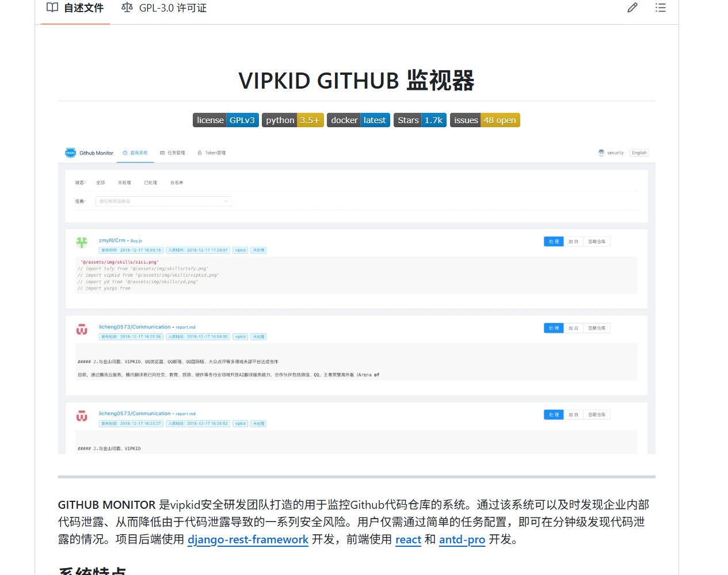Select the 已处理 status filter
The width and height of the screenshot is (728, 575).
coord(151,182)
